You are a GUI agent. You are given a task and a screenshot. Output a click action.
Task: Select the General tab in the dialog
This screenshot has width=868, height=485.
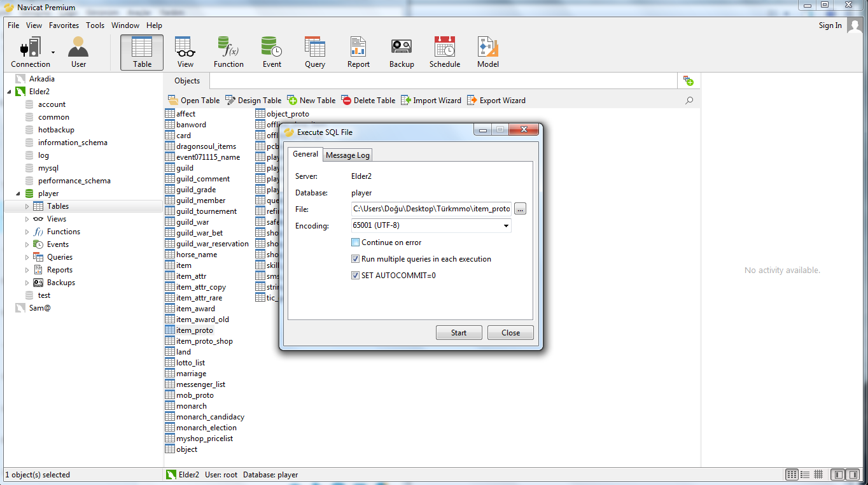coord(305,154)
